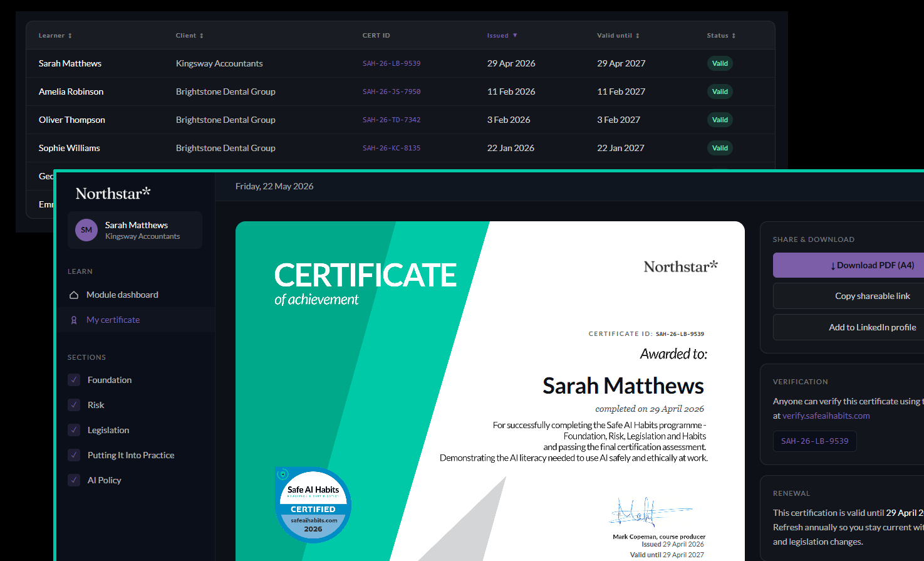Click the Friday, 22 May 2026 date header
Screen dimensions: 924x561
click(274, 186)
